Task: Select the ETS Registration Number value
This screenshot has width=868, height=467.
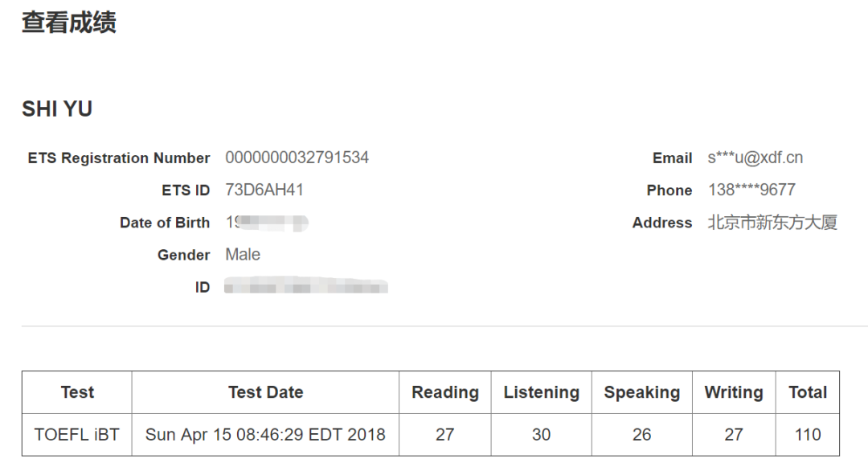Action: pos(297,158)
